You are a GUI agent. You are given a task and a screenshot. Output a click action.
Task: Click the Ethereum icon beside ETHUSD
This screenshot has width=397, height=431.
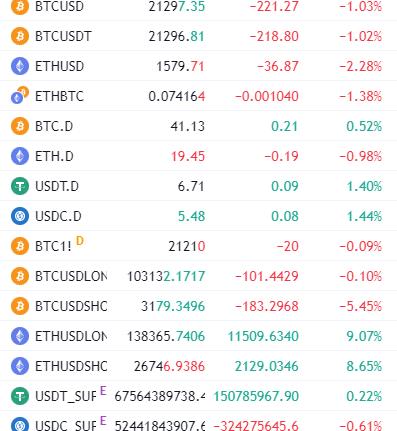[x=20, y=66]
